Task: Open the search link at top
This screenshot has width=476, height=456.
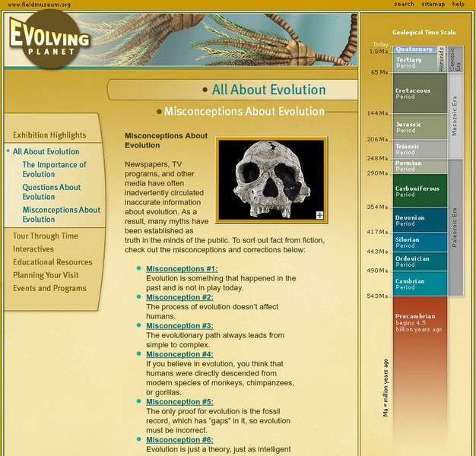Action: (404, 5)
